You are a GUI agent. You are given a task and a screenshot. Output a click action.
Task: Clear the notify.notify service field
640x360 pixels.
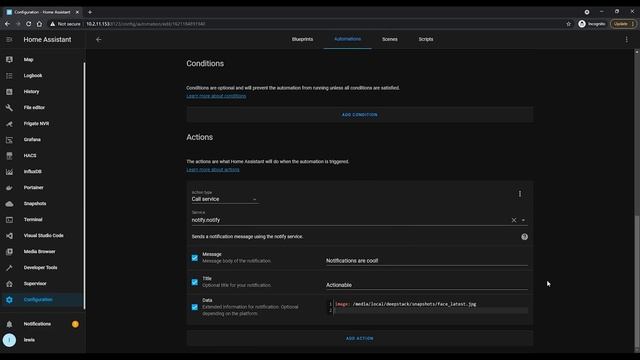[514, 220]
